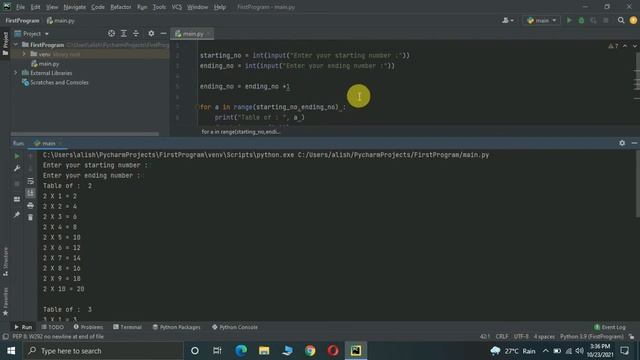The image size is (640, 360).
Task: Rerun main with the green arrow in the Run panel
Action: [x=17, y=156]
